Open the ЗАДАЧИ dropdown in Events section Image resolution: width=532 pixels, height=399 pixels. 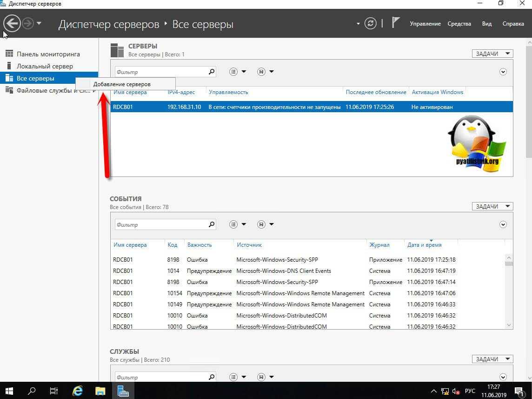(x=492, y=206)
